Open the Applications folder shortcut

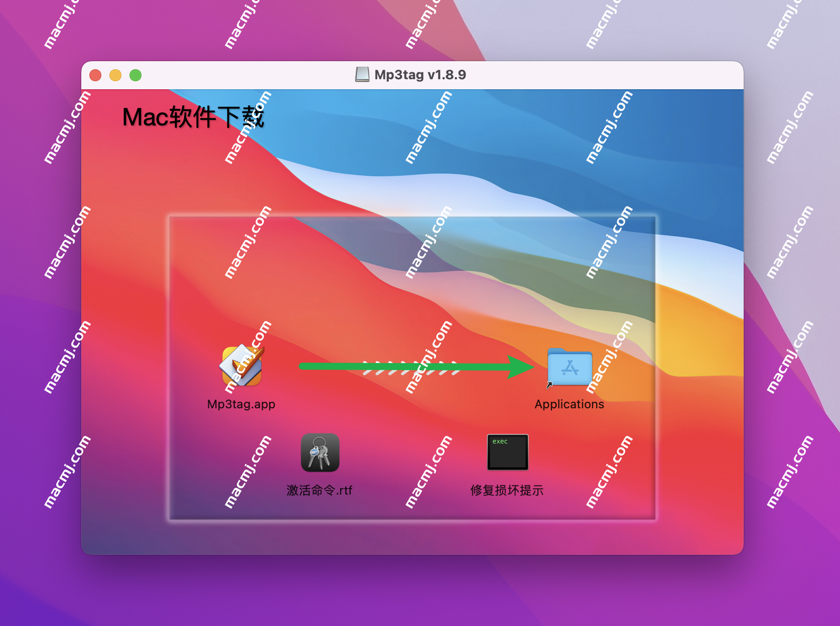(570, 367)
